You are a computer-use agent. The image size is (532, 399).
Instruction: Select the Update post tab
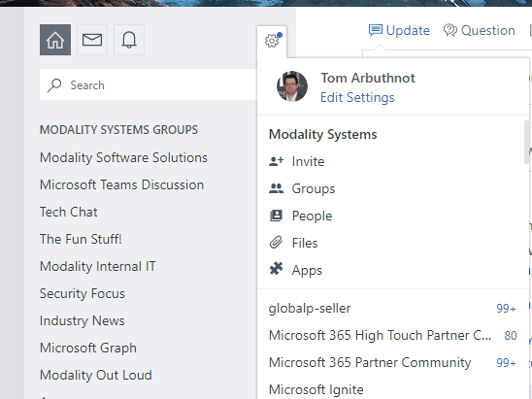(x=399, y=30)
